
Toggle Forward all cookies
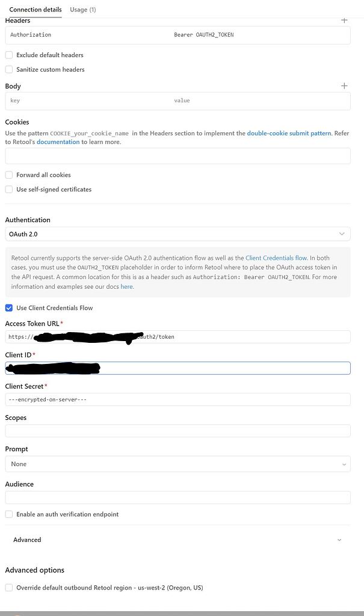(8, 174)
